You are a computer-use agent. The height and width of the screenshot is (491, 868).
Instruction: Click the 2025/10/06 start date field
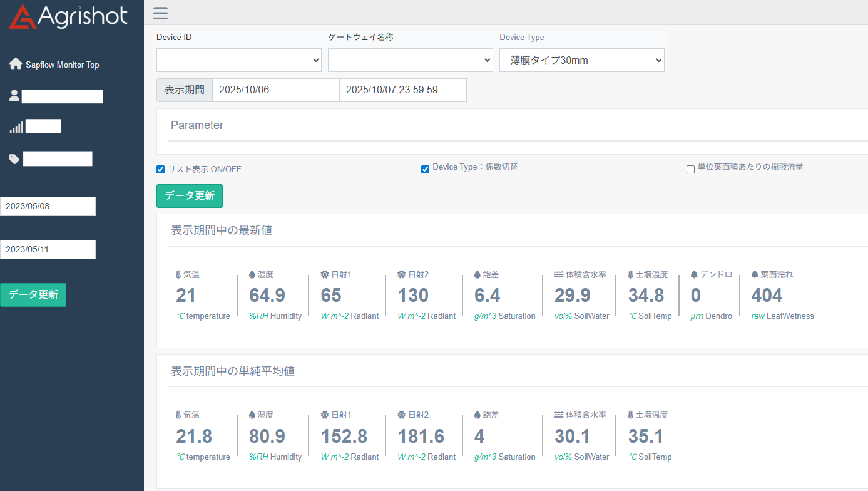click(x=275, y=90)
